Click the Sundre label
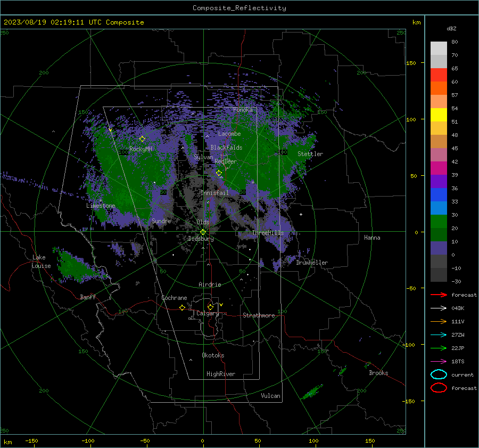This screenshot has width=479, height=448. point(161,221)
